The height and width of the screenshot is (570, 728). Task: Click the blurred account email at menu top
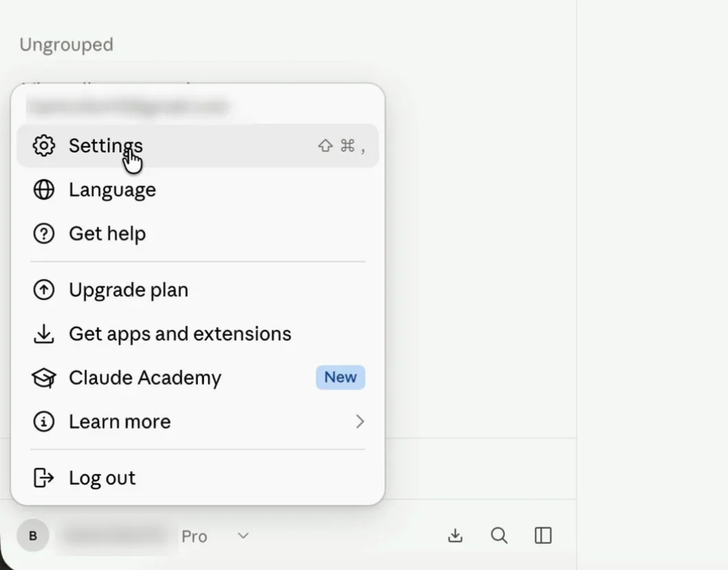(128, 106)
